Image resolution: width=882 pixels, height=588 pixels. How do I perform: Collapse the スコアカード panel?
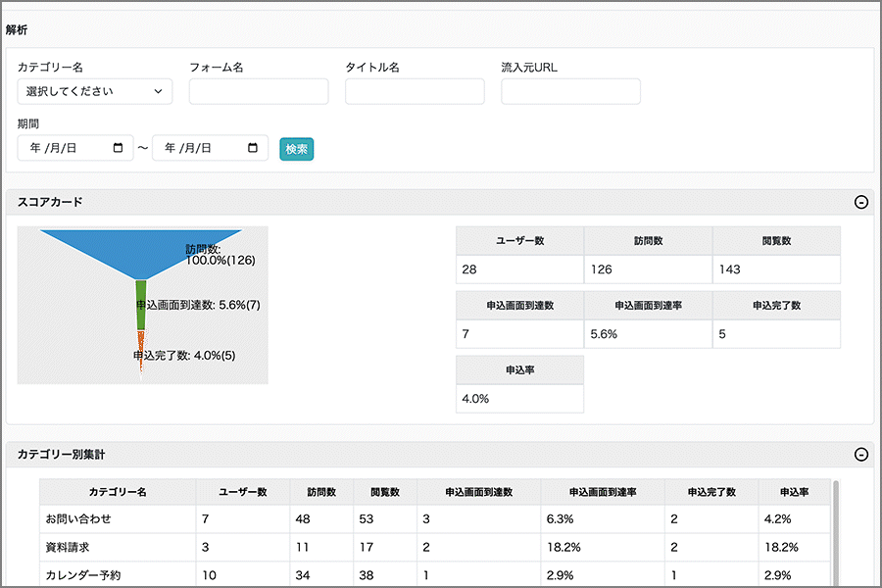860,202
